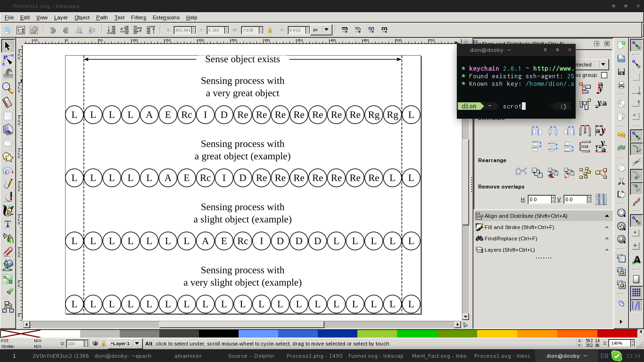Toggle the Enable snapping button
Viewport: 644px width, 362px height.
(x=636, y=46)
